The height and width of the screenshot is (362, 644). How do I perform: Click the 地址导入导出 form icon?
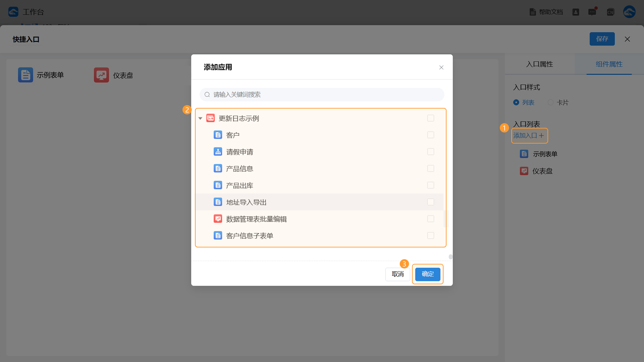pos(218,202)
